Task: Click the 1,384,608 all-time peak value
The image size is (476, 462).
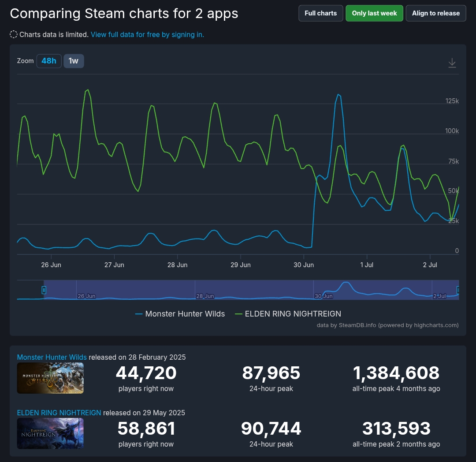Action: pyautogui.click(x=396, y=373)
